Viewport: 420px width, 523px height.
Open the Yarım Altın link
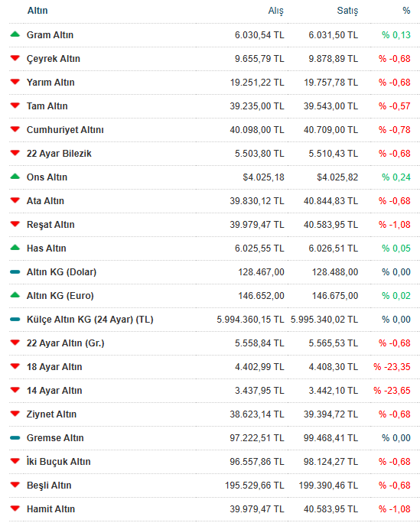pyautogui.click(x=50, y=83)
